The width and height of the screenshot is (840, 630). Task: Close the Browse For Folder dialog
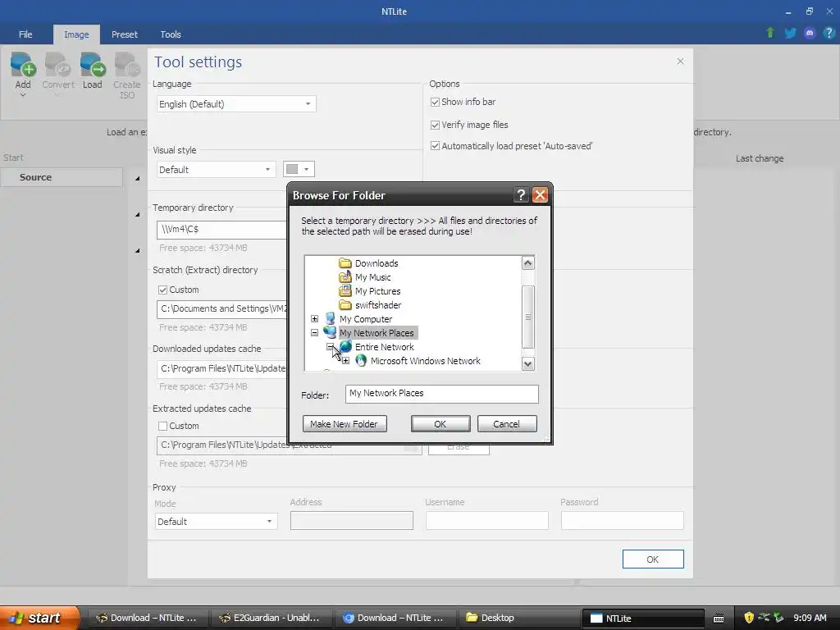[x=540, y=195]
